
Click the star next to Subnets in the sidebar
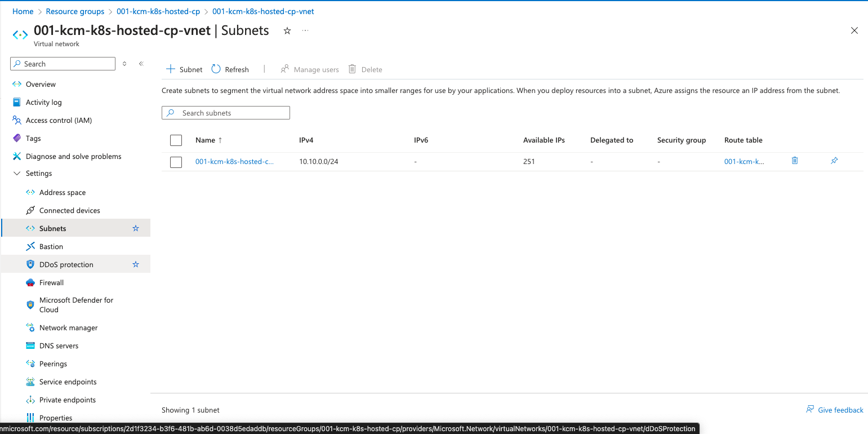tap(135, 228)
